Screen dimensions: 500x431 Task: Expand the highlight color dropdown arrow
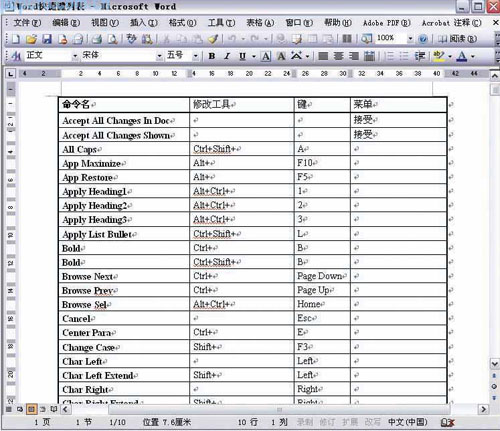tap(450, 56)
